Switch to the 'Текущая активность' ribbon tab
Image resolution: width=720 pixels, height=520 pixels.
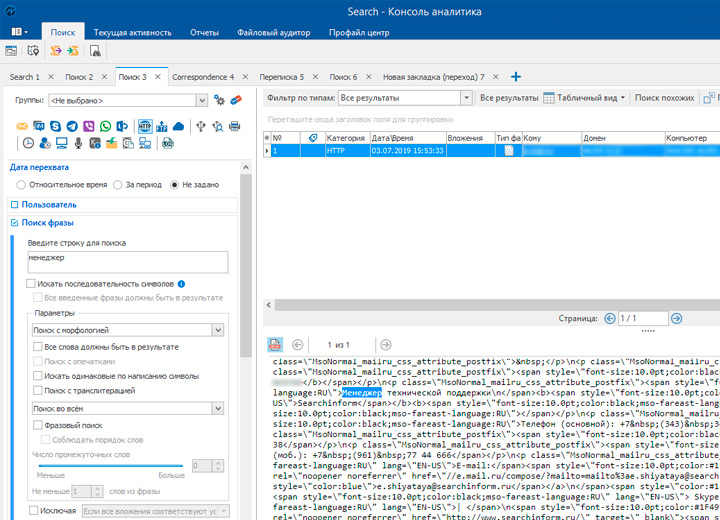point(133,33)
